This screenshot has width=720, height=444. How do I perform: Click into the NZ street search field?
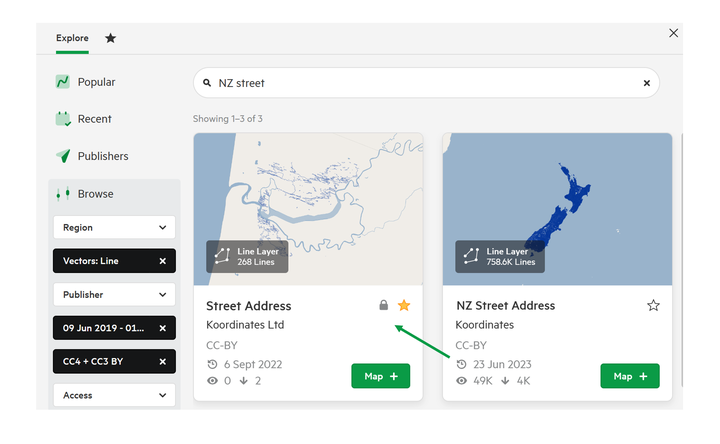[426, 83]
